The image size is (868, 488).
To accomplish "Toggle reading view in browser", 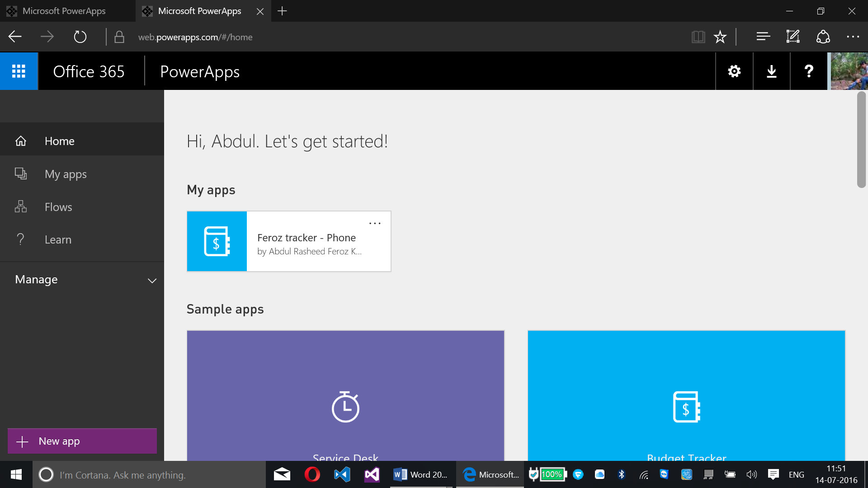I will pyautogui.click(x=698, y=37).
